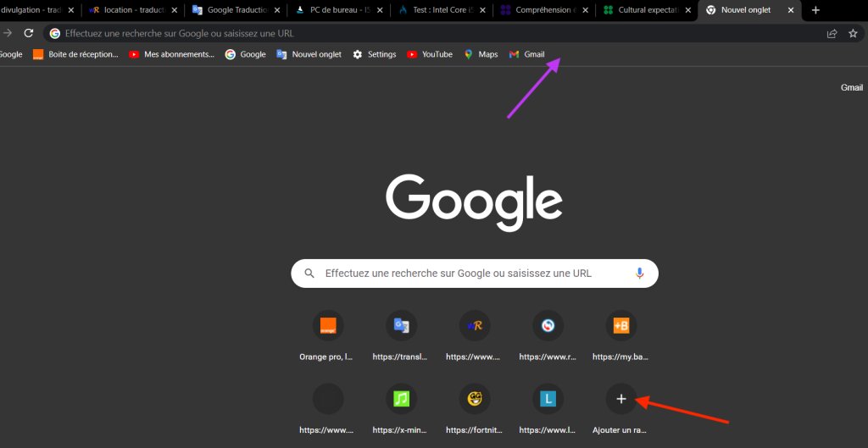
Task: Open the YouTube bookmark
Action: click(430, 54)
